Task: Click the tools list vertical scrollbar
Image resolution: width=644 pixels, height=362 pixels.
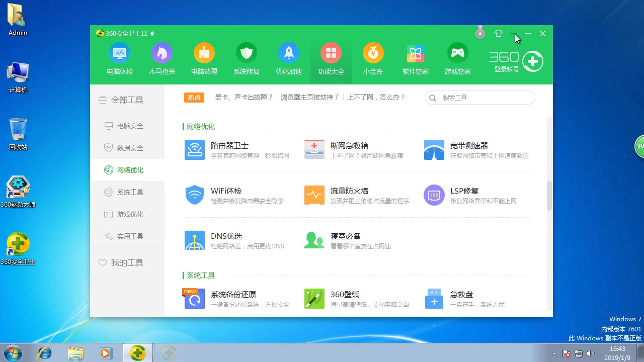Action: (549, 196)
